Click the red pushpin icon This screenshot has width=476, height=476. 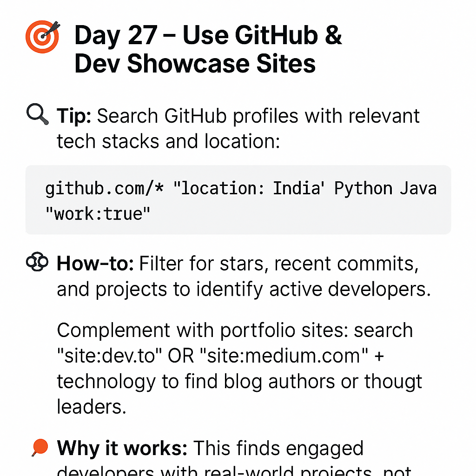point(40,448)
